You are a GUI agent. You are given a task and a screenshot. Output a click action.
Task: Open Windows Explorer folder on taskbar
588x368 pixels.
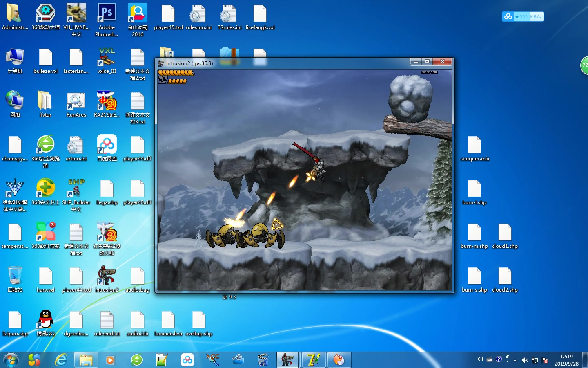click(x=86, y=360)
